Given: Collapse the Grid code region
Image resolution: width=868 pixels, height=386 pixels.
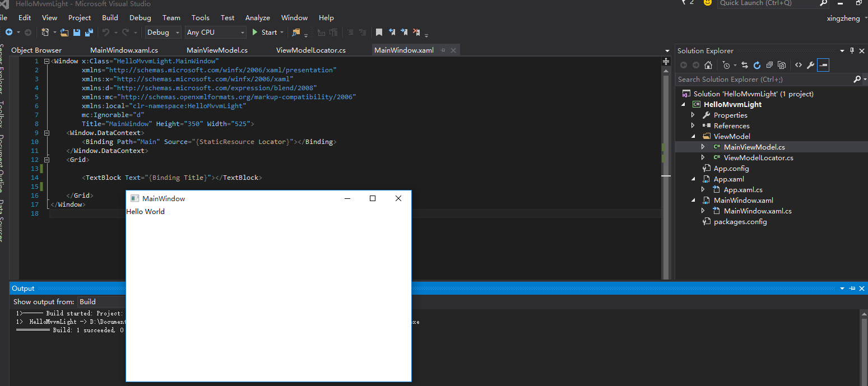Looking at the screenshot, I should (x=47, y=160).
